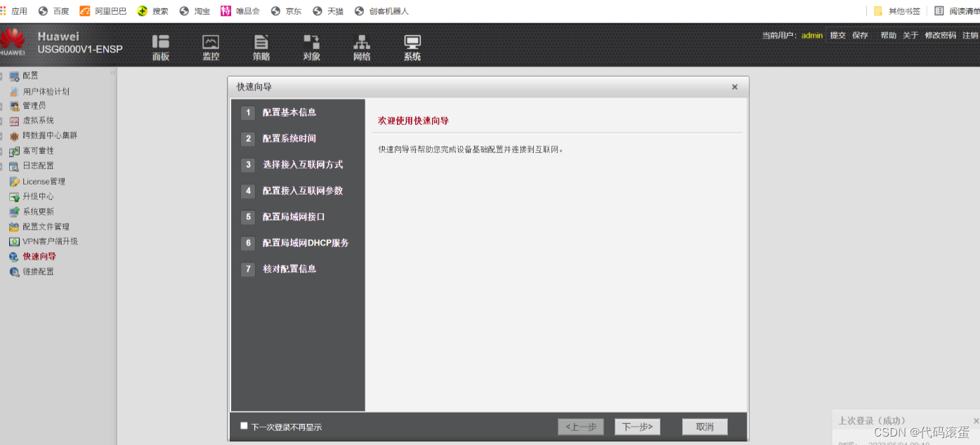The image size is (980, 445).
Task: Click the 虚拟系统 icon
Action: pos(14,121)
